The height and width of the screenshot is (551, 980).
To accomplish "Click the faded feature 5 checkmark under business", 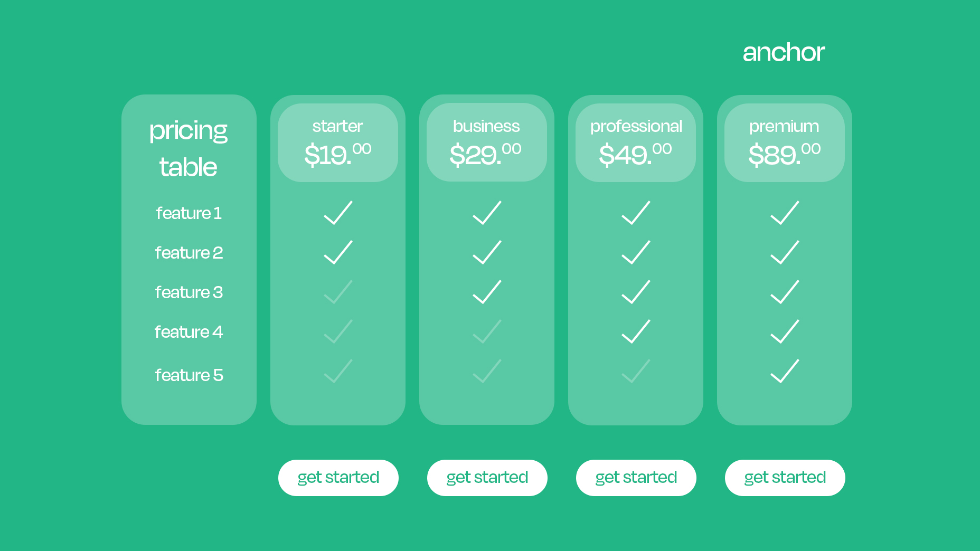I will click(487, 371).
